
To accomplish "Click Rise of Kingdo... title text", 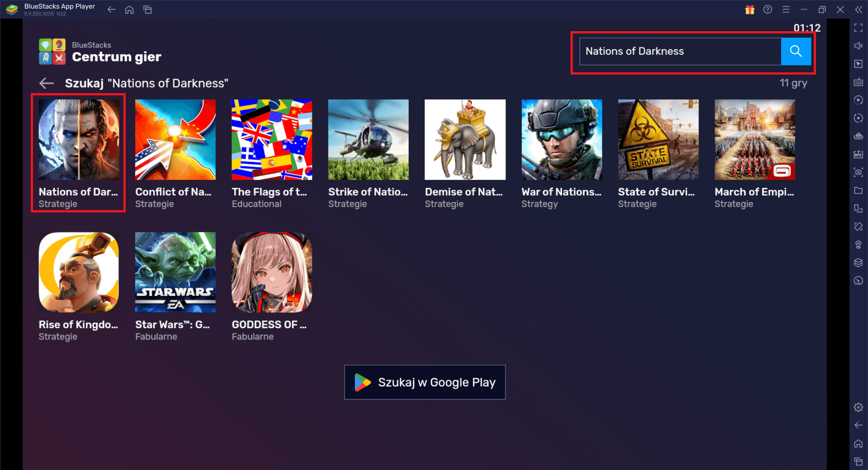I will pyautogui.click(x=78, y=325).
